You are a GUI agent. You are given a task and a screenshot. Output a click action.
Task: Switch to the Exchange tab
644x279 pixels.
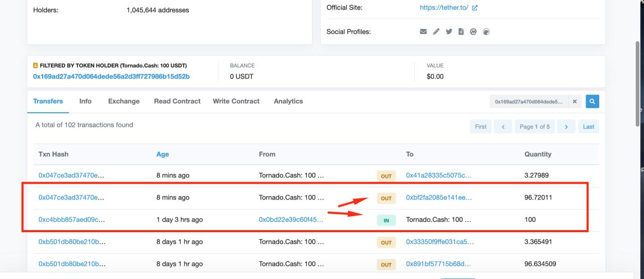(124, 101)
